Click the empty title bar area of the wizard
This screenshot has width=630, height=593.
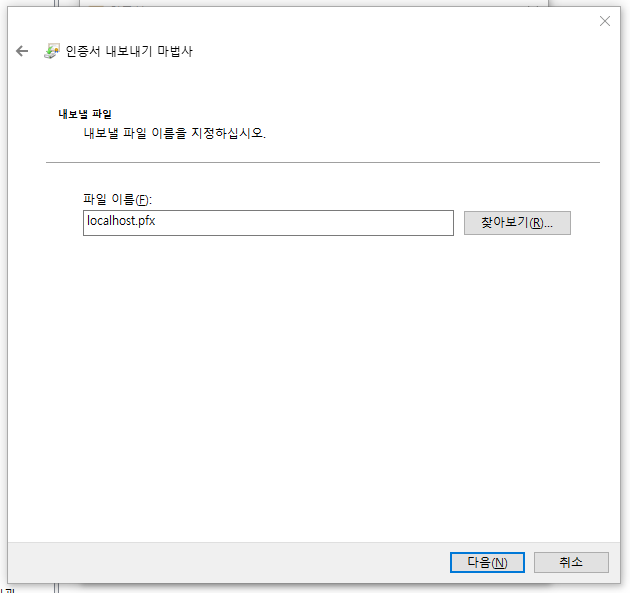[x=300, y=21]
